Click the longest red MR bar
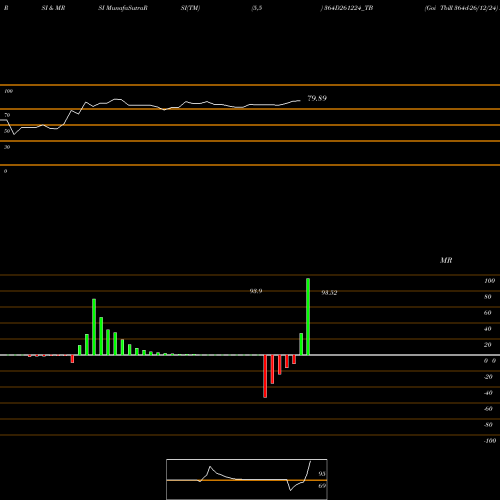The width and height of the screenshot is (500, 500). [265, 376]
